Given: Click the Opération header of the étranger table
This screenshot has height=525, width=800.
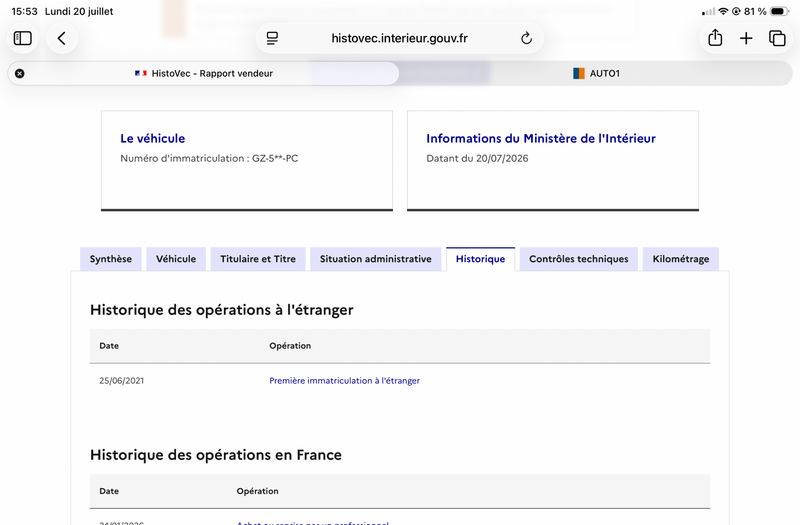Looking at the screenshot, I should pos(290,346).
